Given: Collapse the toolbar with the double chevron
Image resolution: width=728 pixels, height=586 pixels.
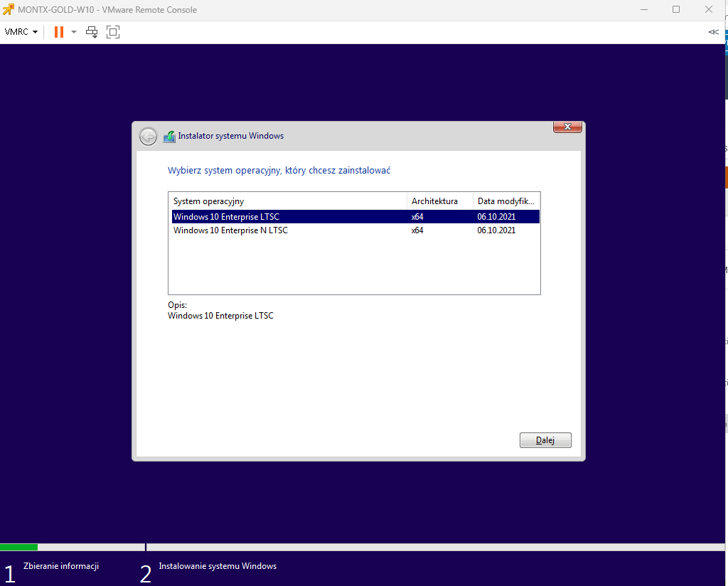Looking at the screenshot, I should tap(713, 32).
